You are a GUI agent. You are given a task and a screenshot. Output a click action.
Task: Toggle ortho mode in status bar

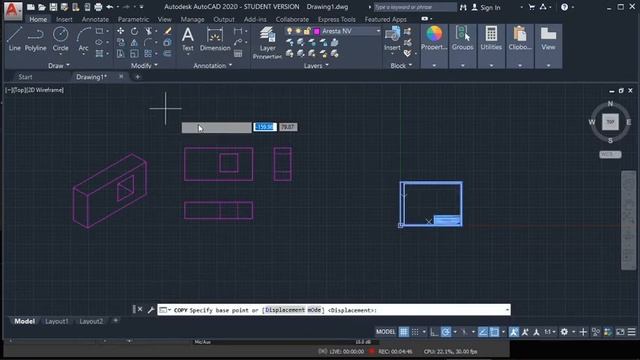(x=434, y=332)
